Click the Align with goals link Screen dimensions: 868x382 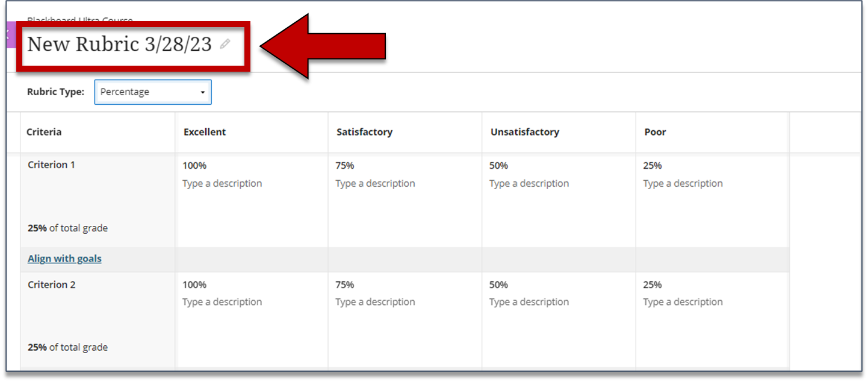(x=64, y=258)
